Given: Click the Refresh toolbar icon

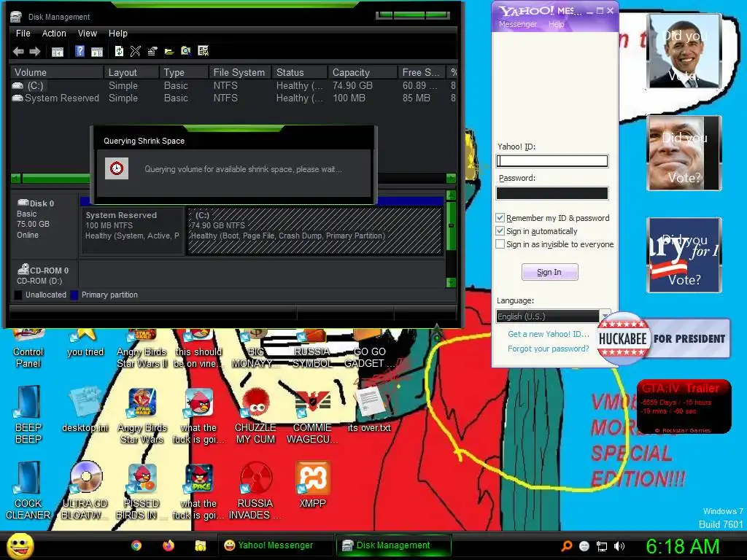Looking at the screenshot, I should click(119, 51).
